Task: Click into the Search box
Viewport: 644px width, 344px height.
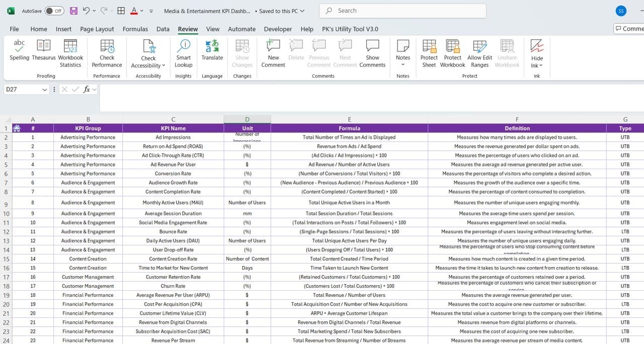Action: (x=403, y=11)
